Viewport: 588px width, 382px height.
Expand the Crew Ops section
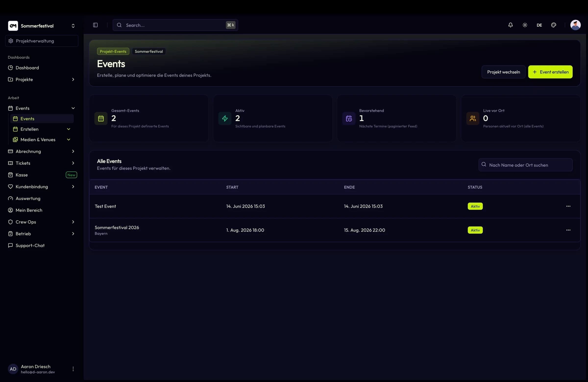coord(42,222)
